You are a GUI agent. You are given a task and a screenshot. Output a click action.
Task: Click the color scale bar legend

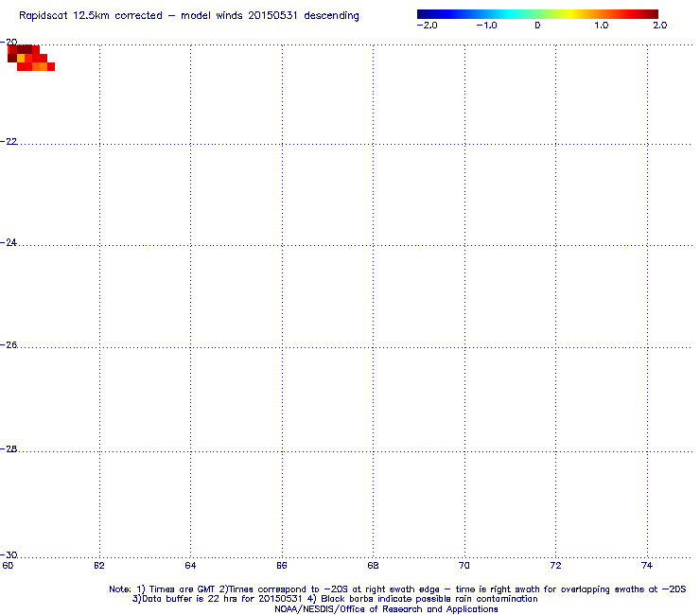537,14
